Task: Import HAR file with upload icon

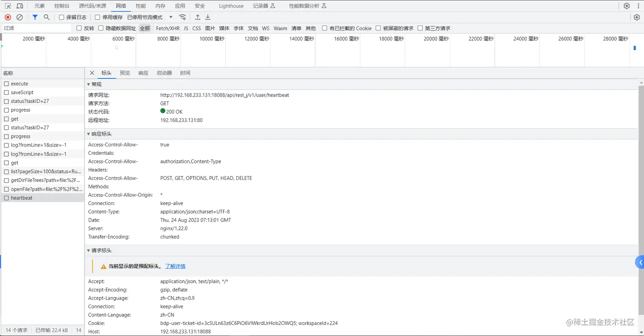Action: pos(198,17)
